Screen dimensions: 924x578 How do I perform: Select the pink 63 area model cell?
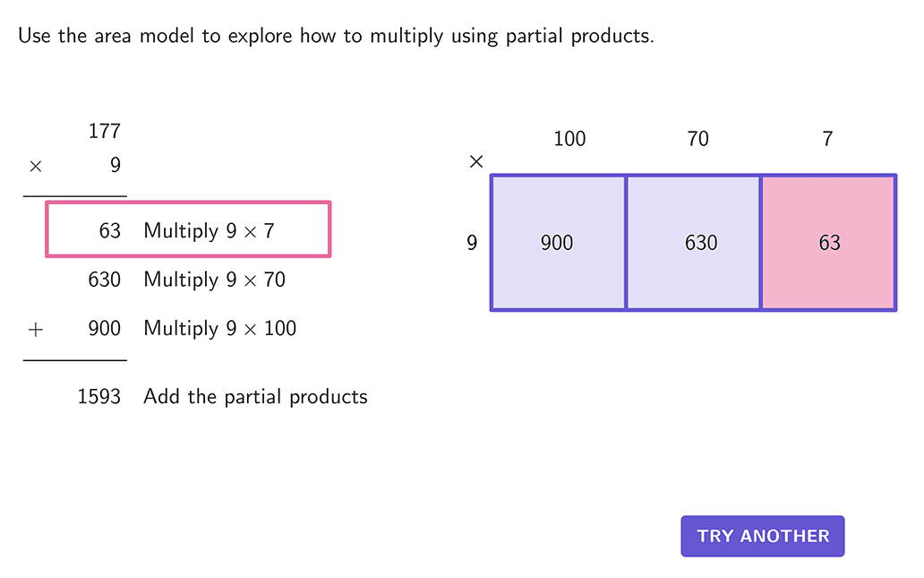[828, 243]
